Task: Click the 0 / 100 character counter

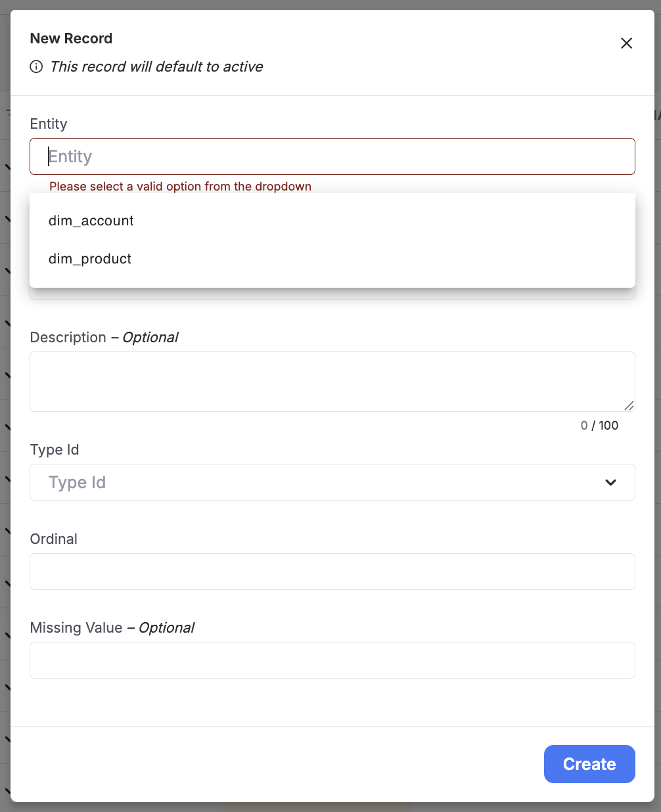Action: (599, 426)
